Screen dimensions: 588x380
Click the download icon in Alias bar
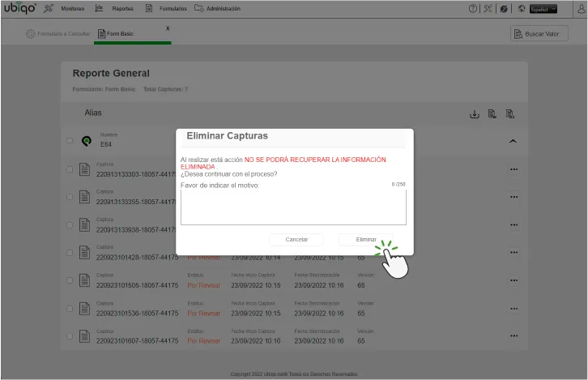click(475, 114)
